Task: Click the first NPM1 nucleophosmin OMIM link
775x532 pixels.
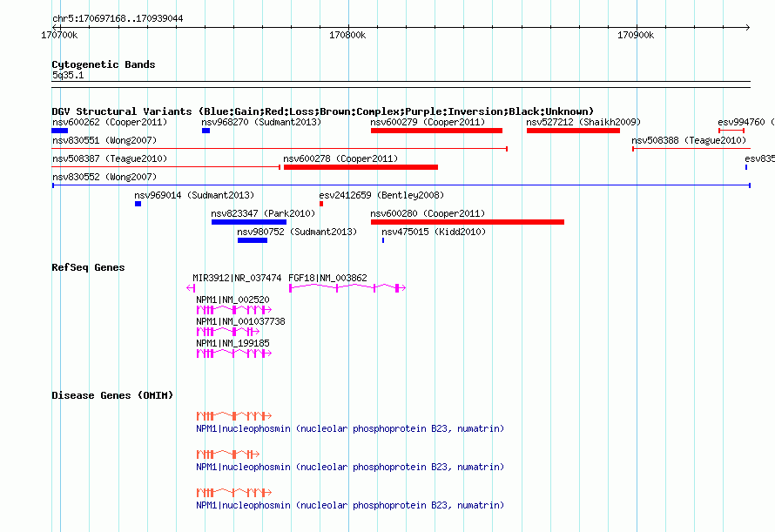Action: coord(350,428)
